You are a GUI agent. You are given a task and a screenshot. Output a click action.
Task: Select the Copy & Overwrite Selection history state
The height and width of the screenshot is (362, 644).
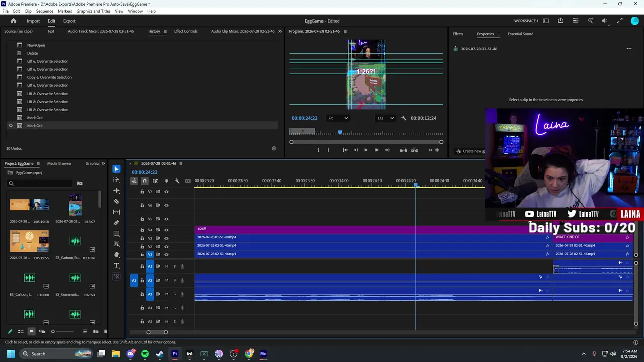point(49,77)
